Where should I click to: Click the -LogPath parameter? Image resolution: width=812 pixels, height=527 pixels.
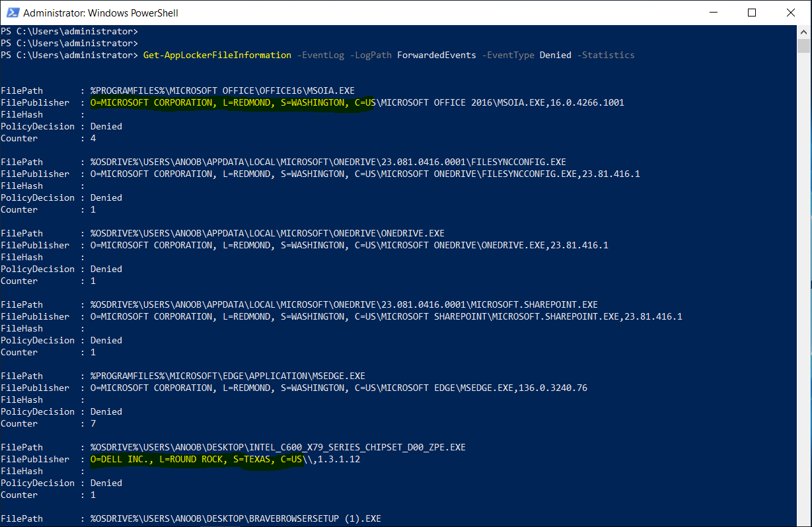[x=371, y=55]
